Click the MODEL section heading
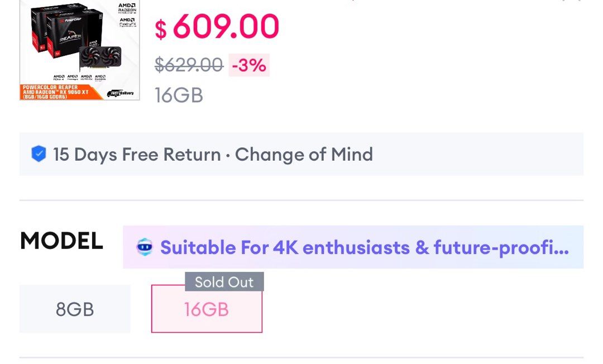 pyautogui.click(x=61, y=241)
